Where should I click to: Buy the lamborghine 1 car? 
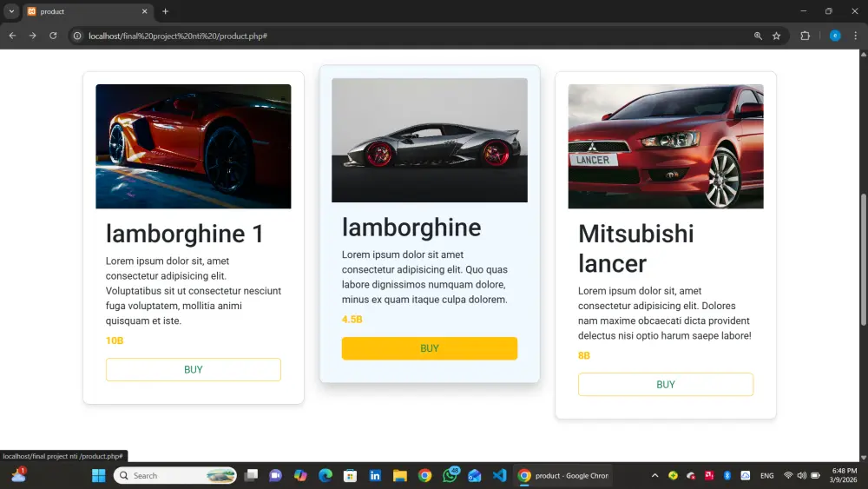194,369
